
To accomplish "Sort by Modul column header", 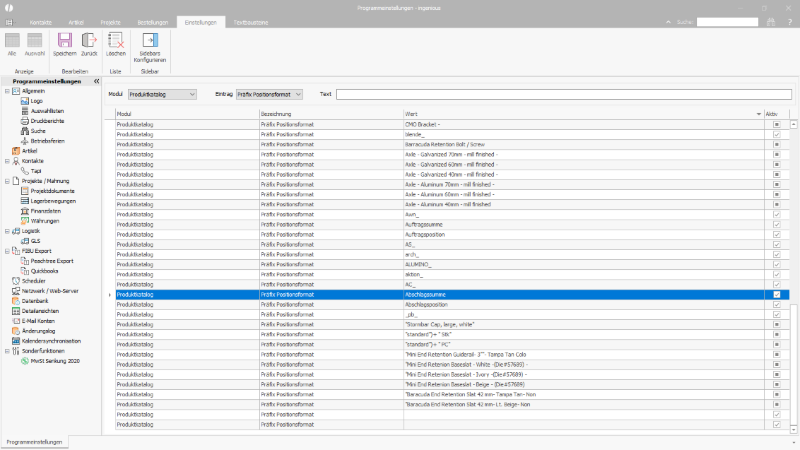I will [x=187, y=114].
